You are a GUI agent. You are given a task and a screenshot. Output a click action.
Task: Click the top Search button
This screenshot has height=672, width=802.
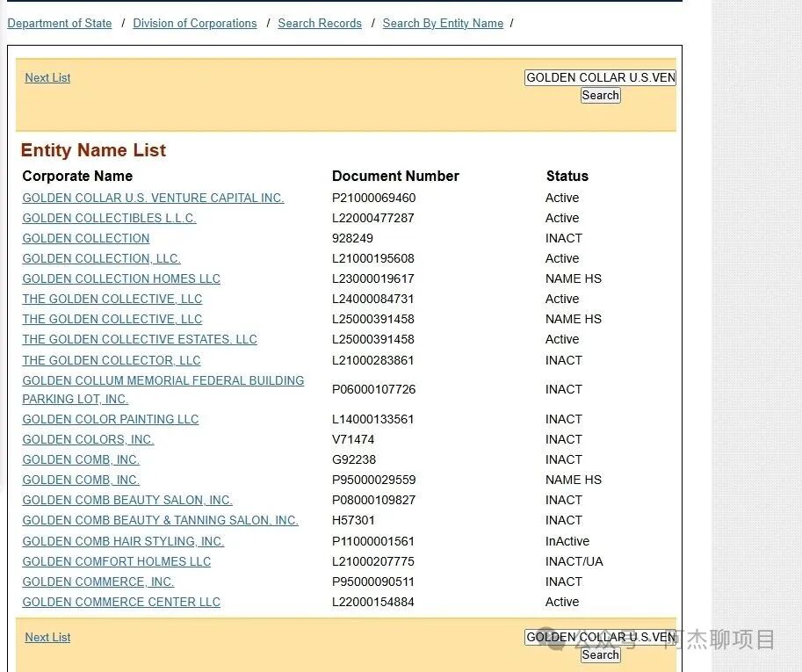pos(600,95)
